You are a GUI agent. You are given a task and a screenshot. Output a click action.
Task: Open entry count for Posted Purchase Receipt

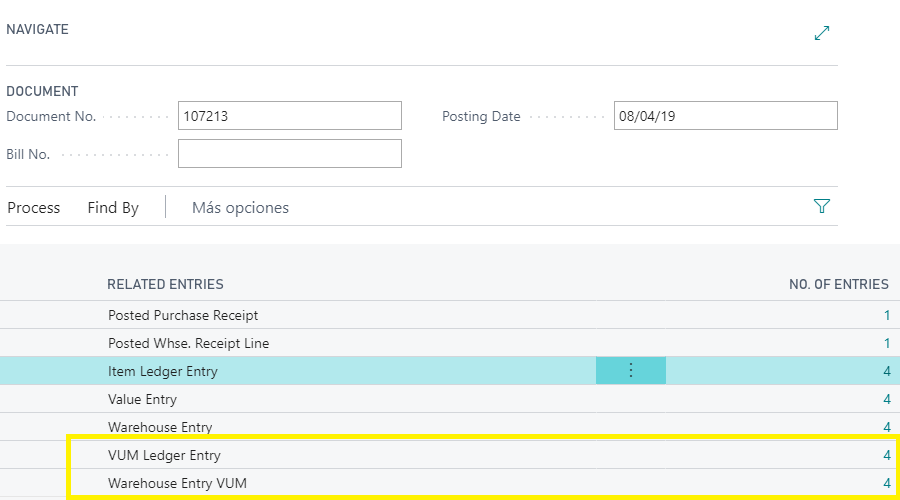click(886, 315)
